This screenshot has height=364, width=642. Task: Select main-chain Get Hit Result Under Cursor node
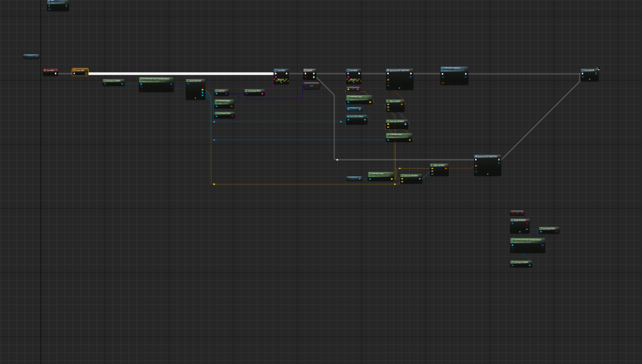click(156, 84)
